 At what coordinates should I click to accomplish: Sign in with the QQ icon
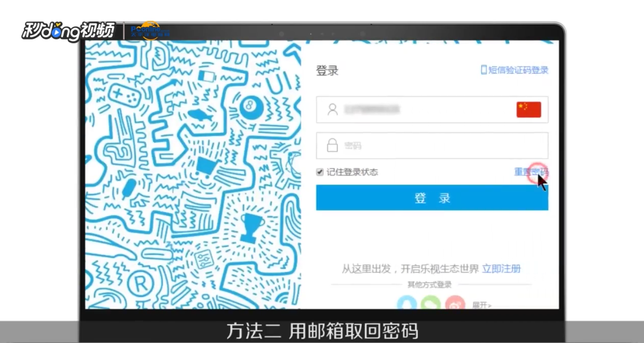[407, 304]
